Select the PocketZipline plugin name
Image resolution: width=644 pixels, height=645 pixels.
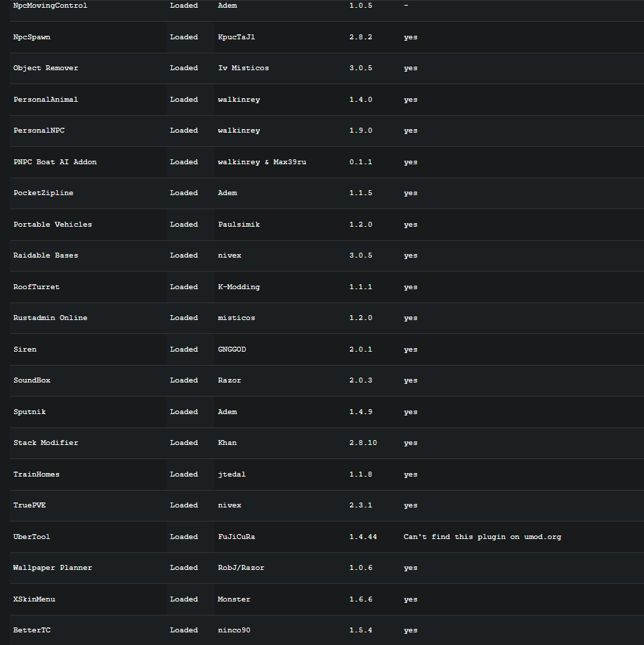(x=44, y=193)
